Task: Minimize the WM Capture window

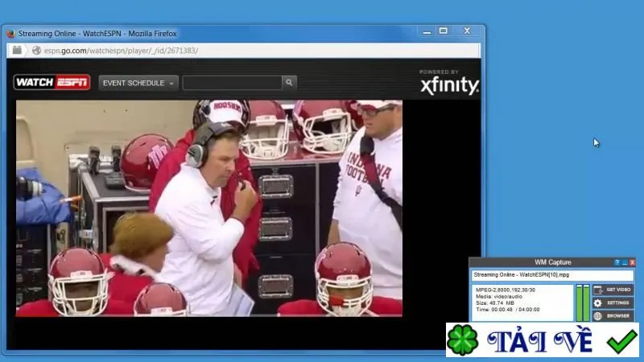Action: pyautogui.click(x=625, y=262)
